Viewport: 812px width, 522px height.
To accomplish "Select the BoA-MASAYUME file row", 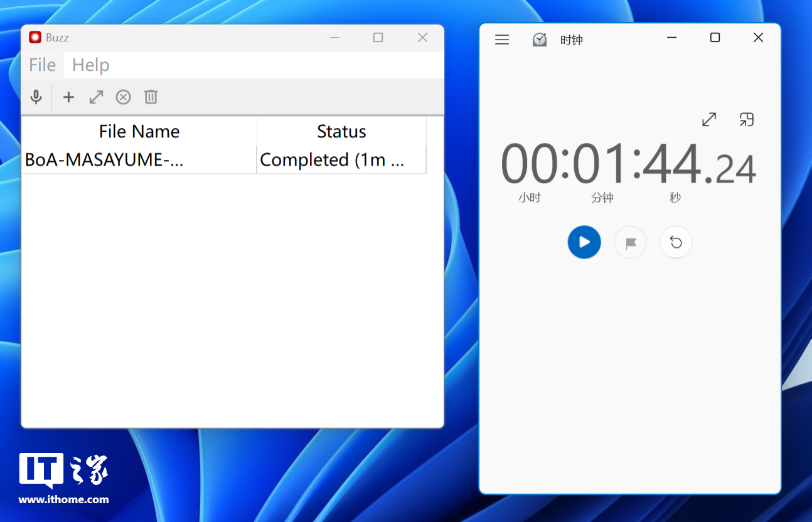I will [x=104, y=160].
